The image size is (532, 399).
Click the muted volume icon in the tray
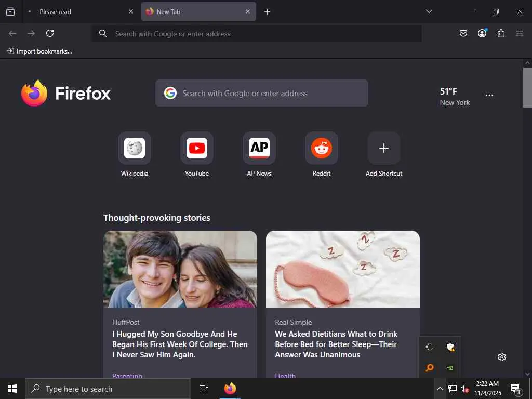point(464,389)
